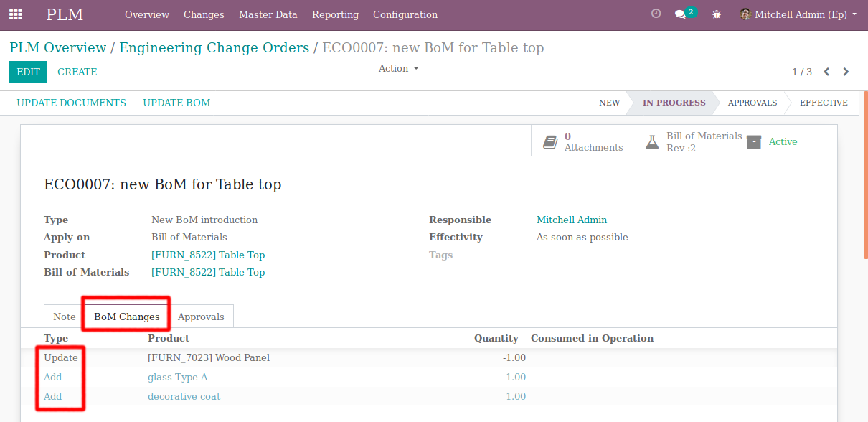Open glass Type A product link

178,377
